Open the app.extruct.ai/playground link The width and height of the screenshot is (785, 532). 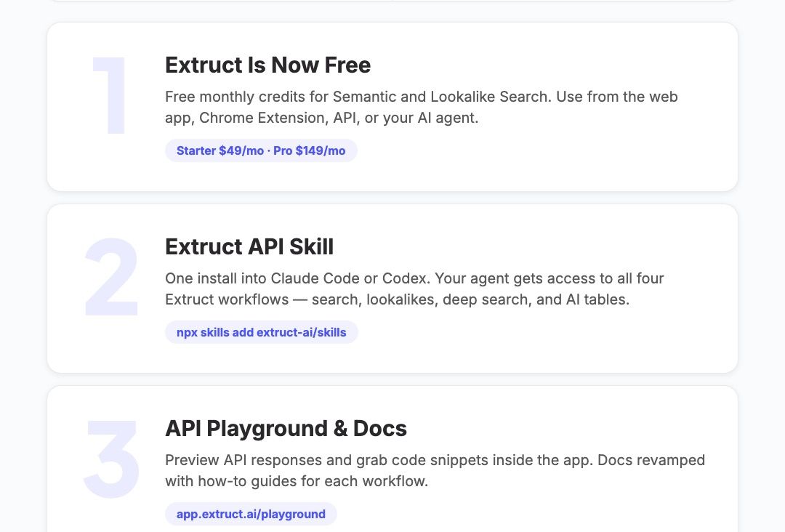[250, 514]
